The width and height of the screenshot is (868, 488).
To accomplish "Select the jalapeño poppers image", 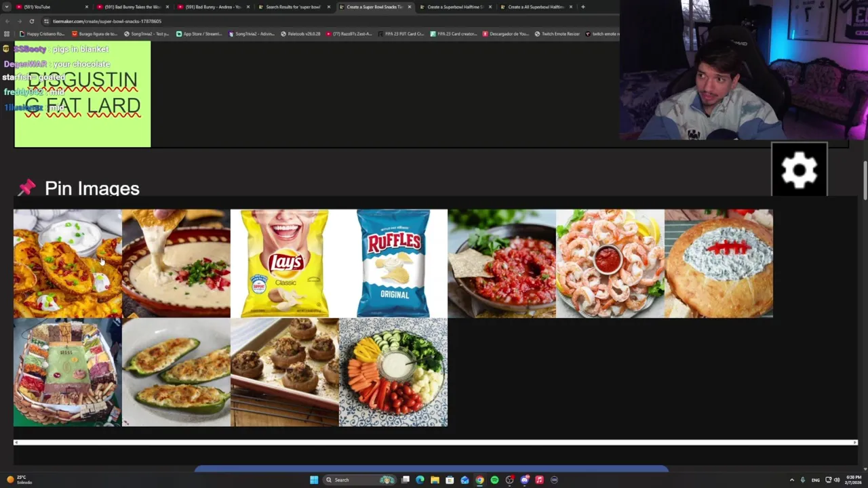I will tap(176, 372).
